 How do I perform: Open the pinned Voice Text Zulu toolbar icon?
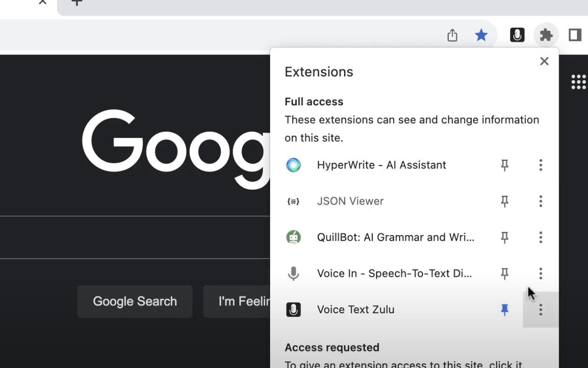point(517,35)
